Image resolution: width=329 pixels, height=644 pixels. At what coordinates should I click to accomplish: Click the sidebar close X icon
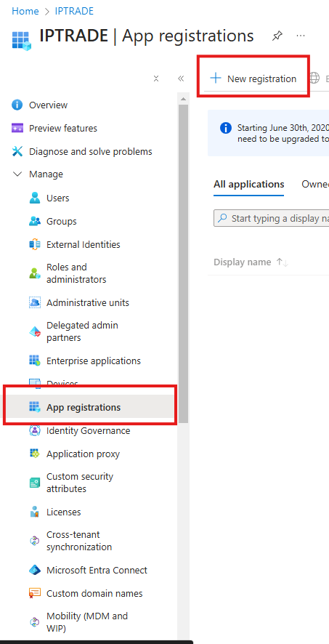coord(156,79)
